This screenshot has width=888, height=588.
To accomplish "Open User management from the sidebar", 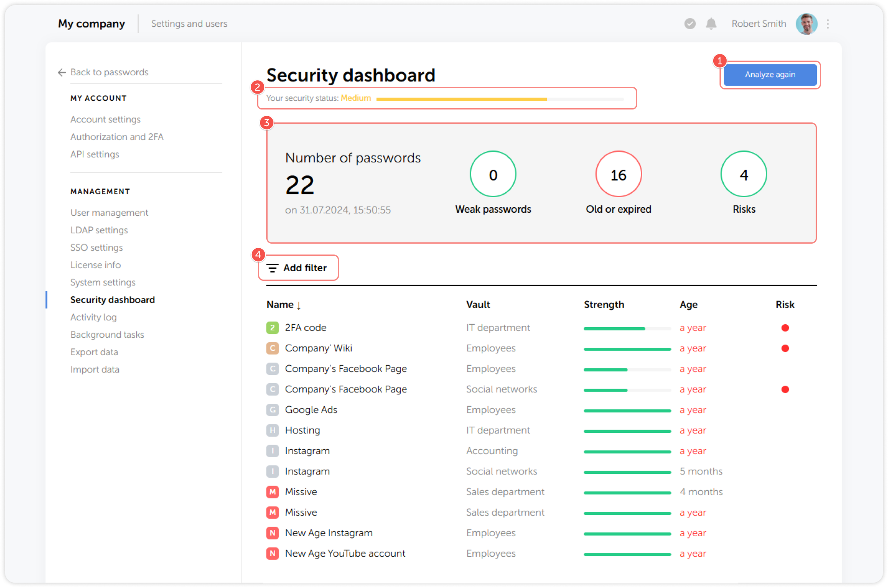I will pyautogui.click(x=109, y=212).
